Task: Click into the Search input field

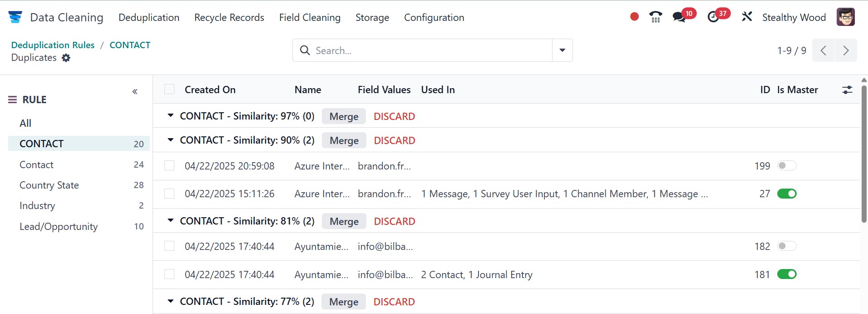Action: coord(427,50)
